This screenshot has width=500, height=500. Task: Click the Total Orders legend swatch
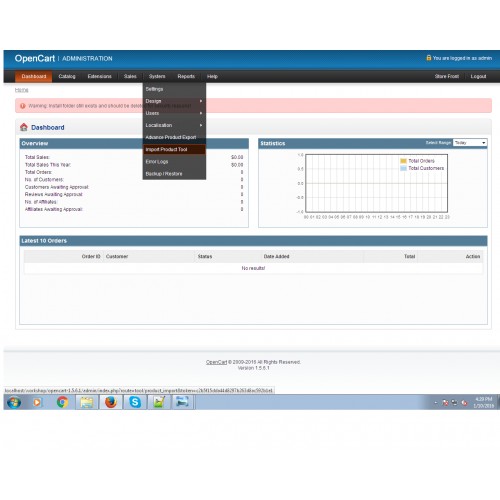[403, 161]
